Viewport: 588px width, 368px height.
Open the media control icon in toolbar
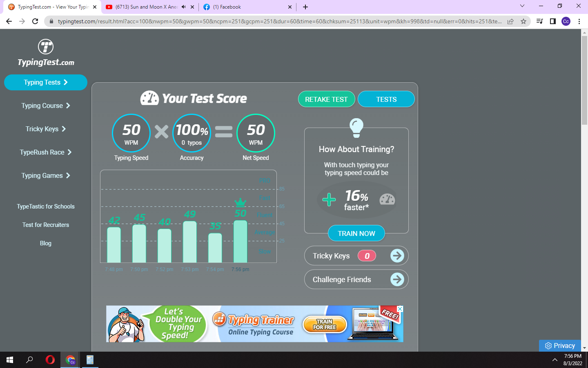click(539, 21)
